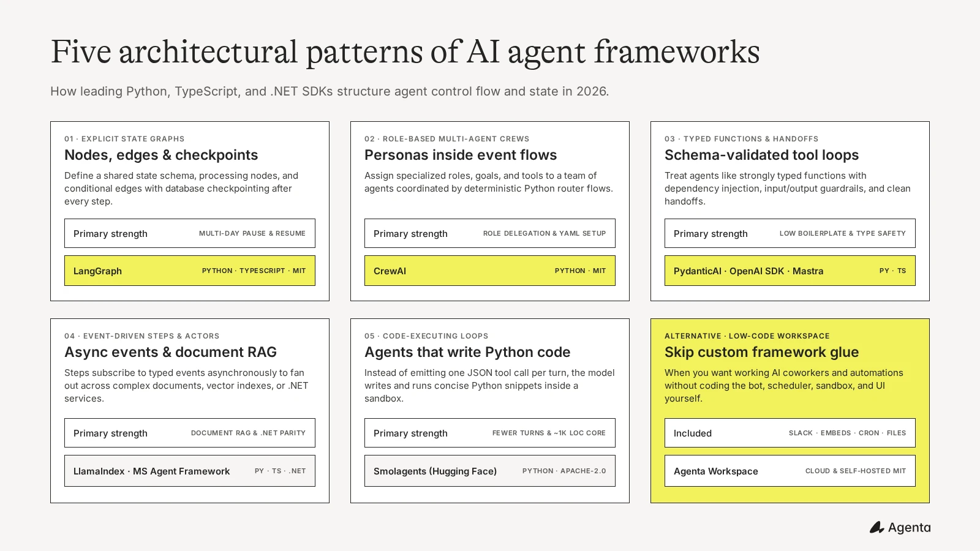Click the 'PYTHON · MIT' tag for CrewAI

pyautogui.click(x=581, y=271)
